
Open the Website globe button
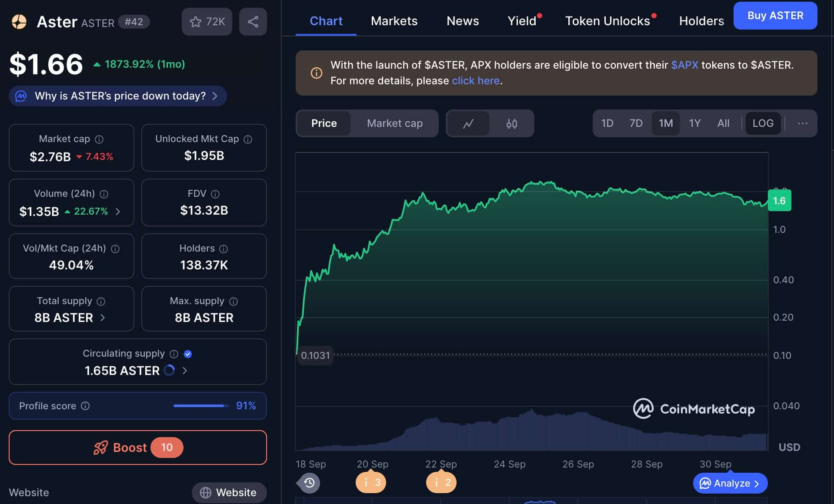click(x=229, y=492)
